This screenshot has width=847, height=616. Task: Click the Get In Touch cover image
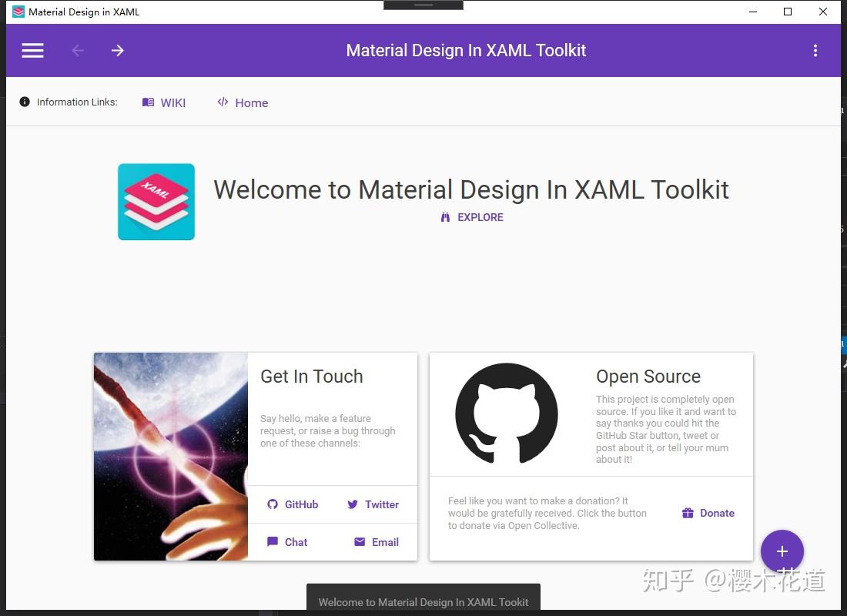pyautogui.click(x=171, y=456)
